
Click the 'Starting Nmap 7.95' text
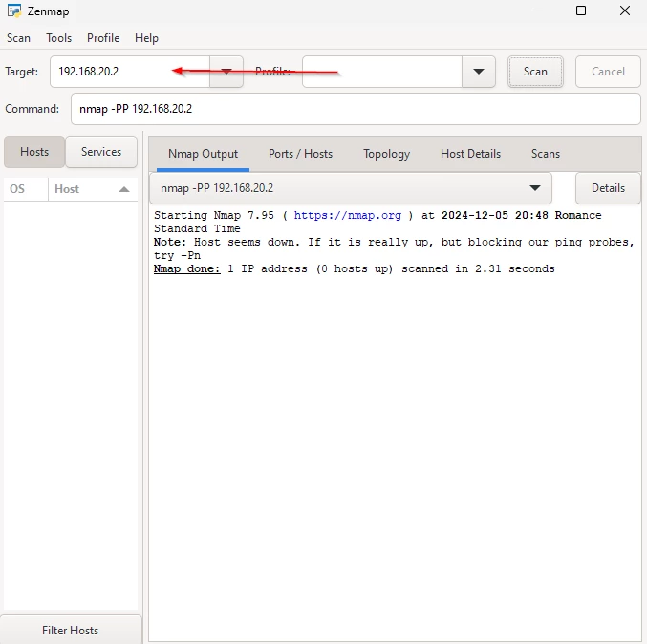coord(214,215)
